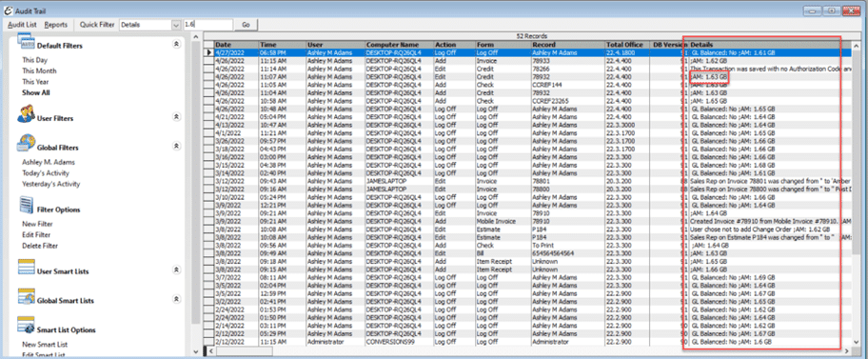This screenshot has width=868, height=359.
Task: Click Edit Filter option
Action: (x=36, y=235)
